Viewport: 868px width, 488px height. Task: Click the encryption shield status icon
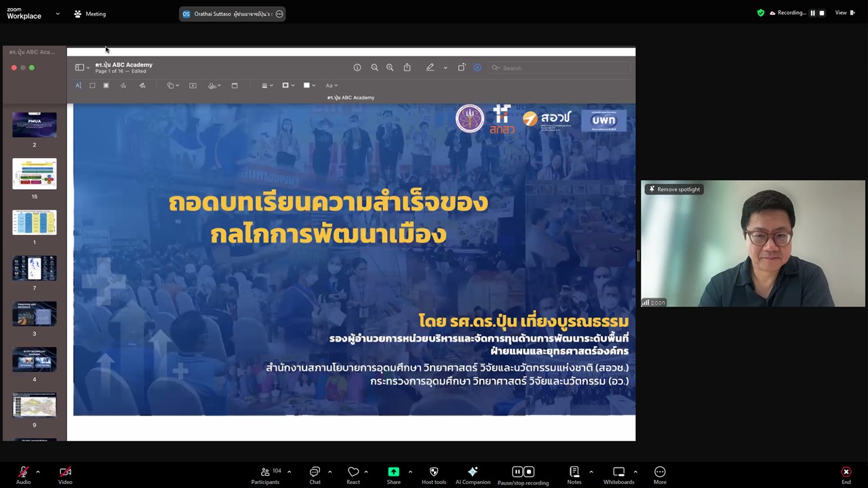[761, 13]
